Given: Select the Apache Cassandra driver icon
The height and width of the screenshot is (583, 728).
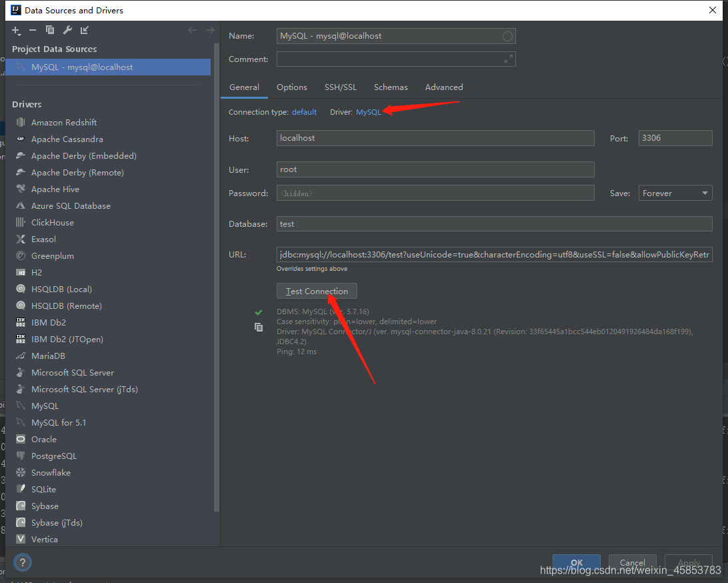Looking at the screenshot, I should point(21,139).
